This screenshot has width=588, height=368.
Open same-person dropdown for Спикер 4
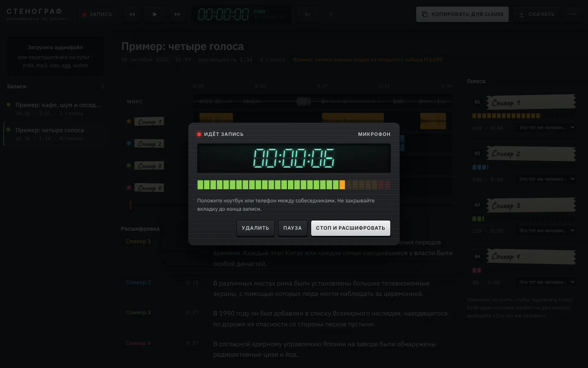[546, 282]
